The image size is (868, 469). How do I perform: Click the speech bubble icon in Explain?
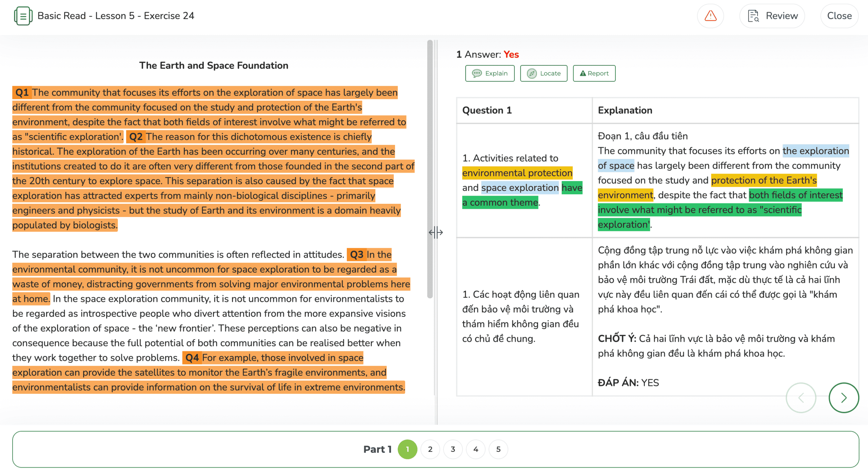tap(477, 73)
